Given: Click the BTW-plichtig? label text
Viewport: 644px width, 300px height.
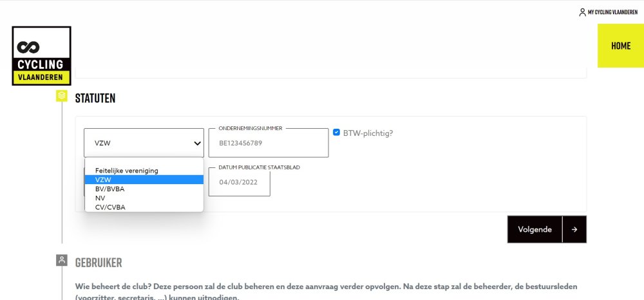Looking at the screenshot, I should (368, 133).
